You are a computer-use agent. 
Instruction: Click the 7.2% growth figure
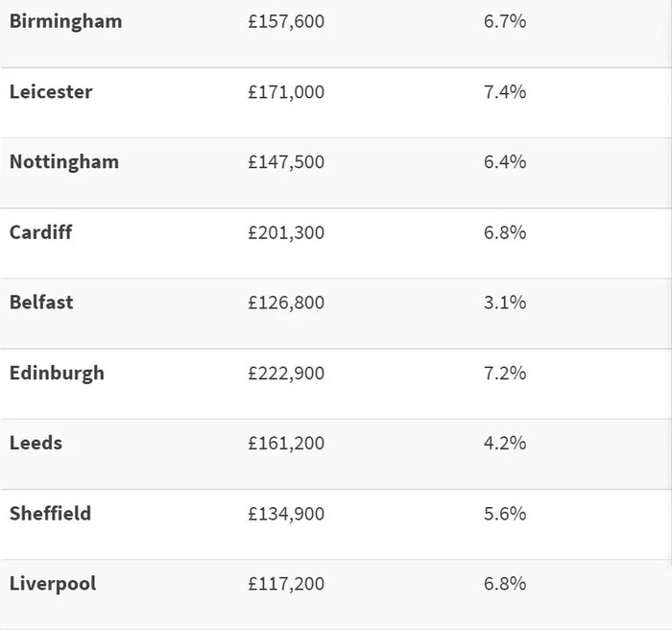505,374
